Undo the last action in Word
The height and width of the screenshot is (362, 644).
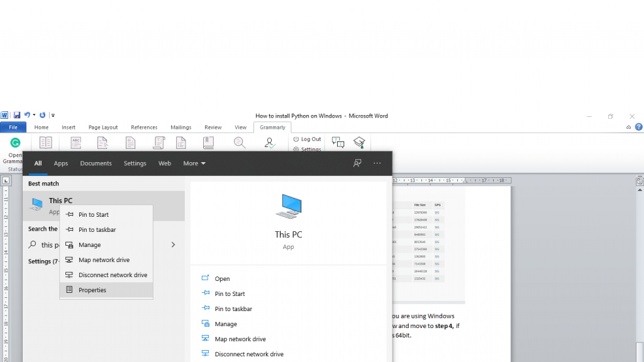[27, 115]
